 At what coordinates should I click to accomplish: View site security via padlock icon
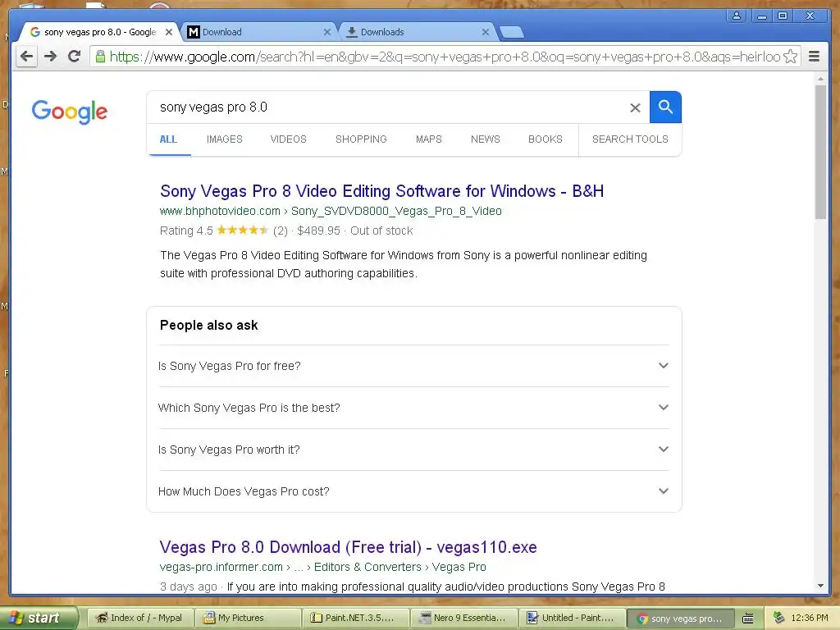click(100, 57)
